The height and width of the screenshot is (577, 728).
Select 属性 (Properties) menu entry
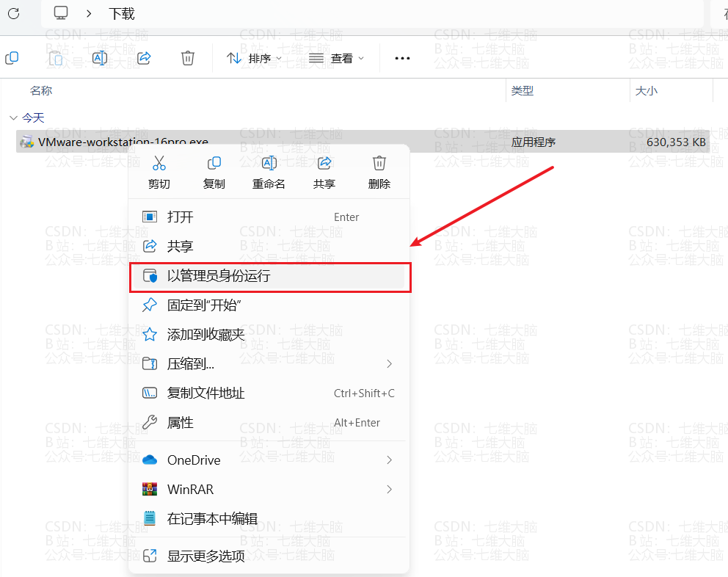click(269, 422)
